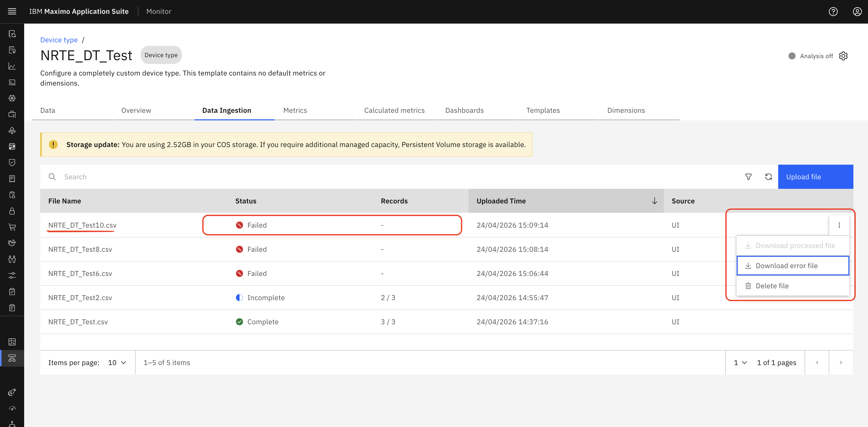Click the Source column header
This screenshot has width=868, height=427.
683,201
